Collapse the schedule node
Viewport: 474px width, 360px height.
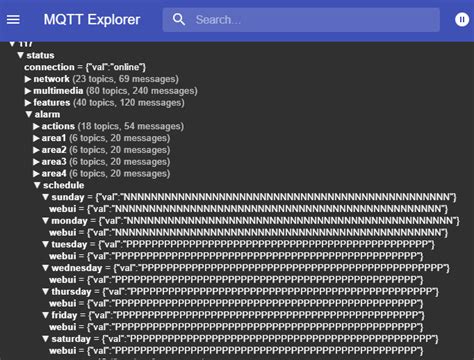[x=37, y=185]
